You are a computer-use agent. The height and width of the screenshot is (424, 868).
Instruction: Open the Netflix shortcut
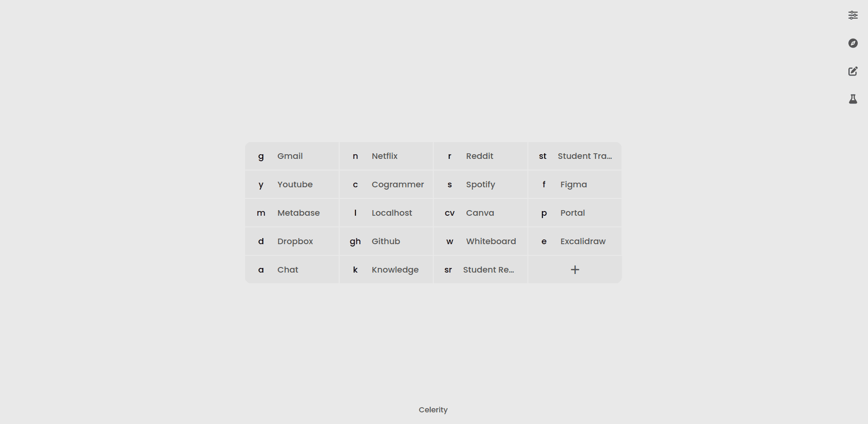386,156
